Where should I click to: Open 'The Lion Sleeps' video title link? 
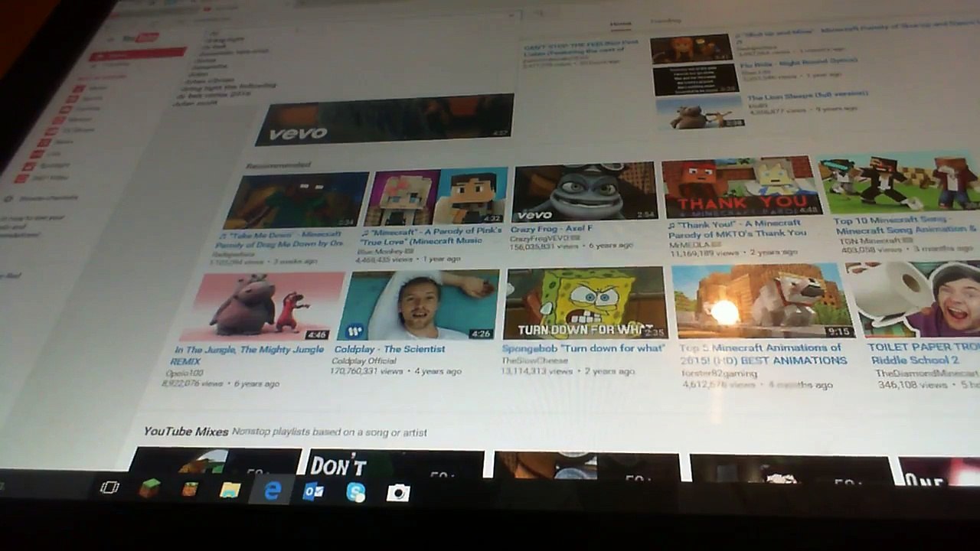[x=807, y=98]
